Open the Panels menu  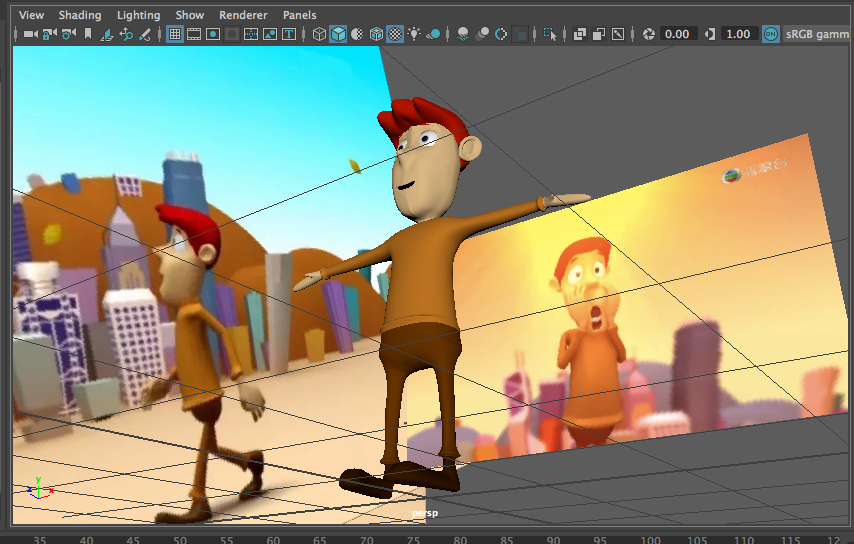(x=299, y=15)
